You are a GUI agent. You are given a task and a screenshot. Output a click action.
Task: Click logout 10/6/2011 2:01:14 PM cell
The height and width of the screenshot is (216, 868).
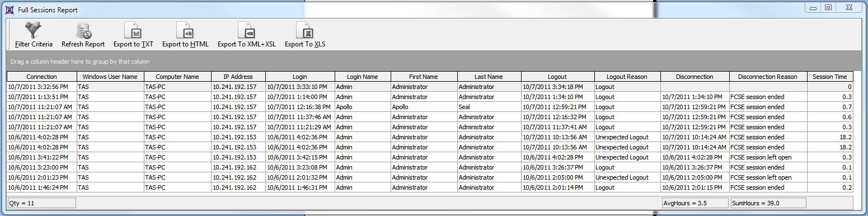(557, 187)
